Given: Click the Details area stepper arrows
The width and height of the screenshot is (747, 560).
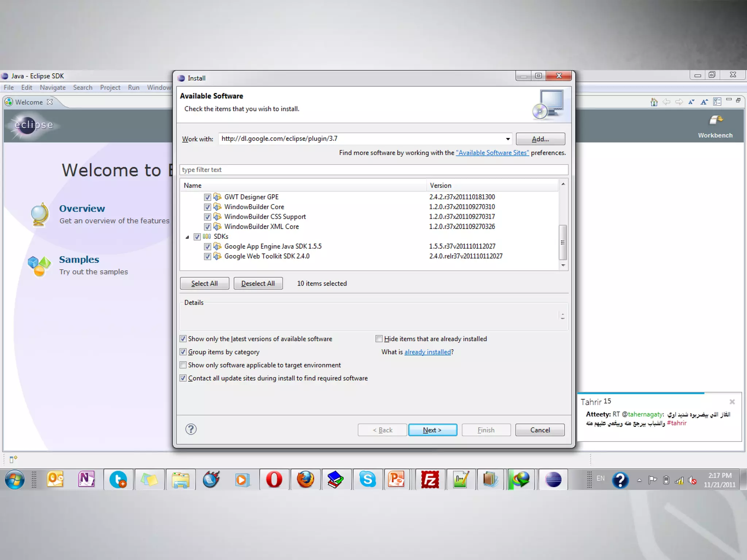Looking at the screenshot, I should [x=562, y=316].
